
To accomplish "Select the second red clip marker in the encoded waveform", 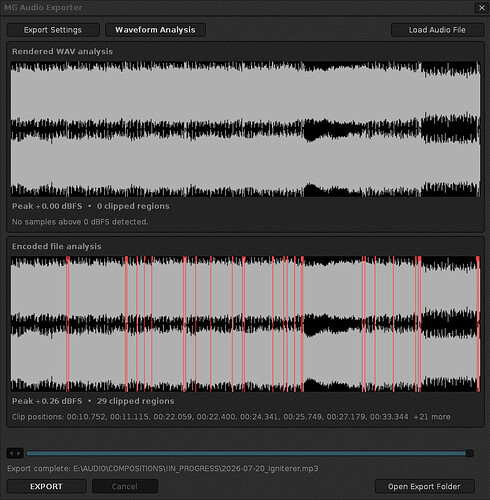I will point(126,324).
